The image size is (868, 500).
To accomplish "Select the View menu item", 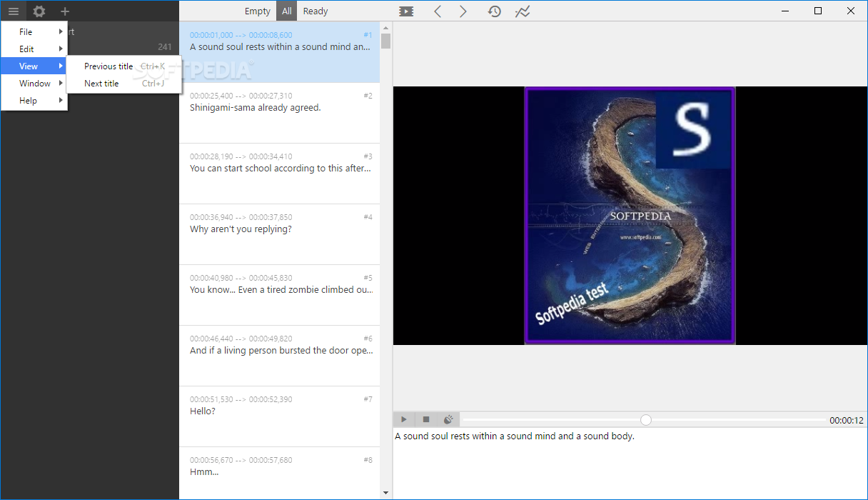I will [34, 66].
